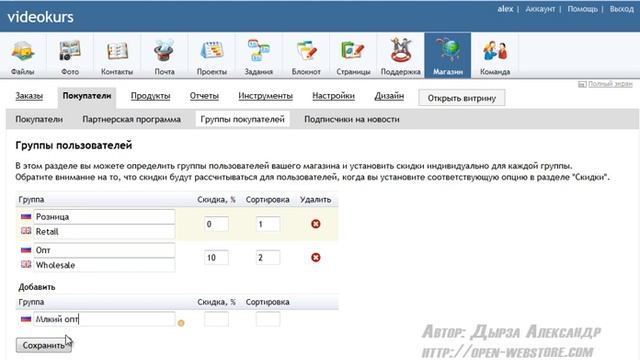This screenshot has height=360, width=640.
Task: Click the discount field showing 10
Action: (216, 258)
